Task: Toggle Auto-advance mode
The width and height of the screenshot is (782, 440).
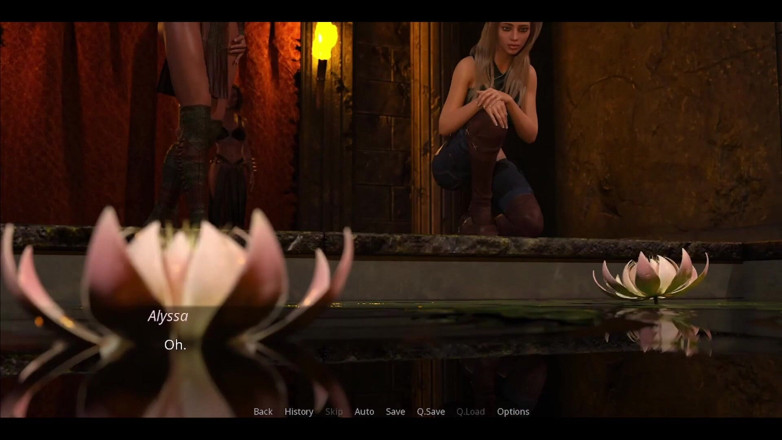Action: tap(364, 412)
